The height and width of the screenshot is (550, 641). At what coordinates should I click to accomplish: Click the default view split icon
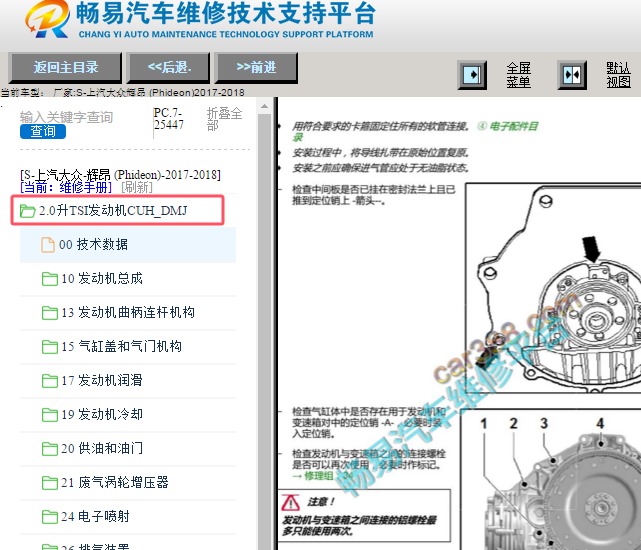572,75
